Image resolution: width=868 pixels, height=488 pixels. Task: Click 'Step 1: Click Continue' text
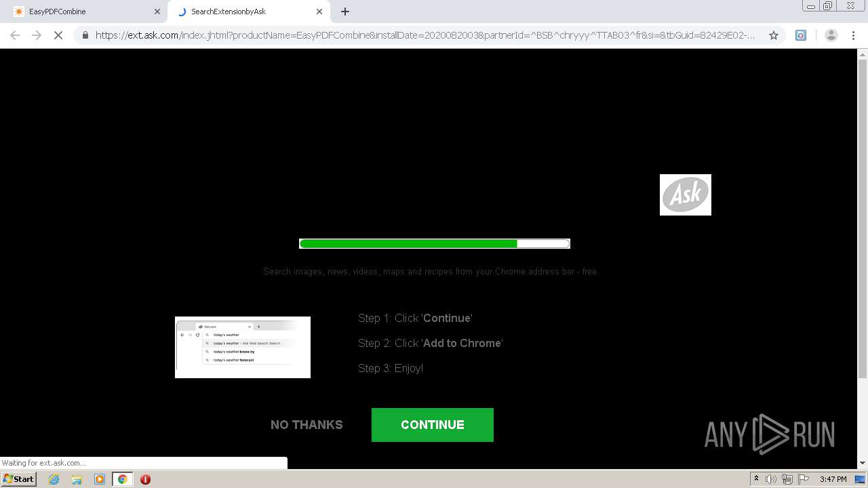tap(415, 318)
